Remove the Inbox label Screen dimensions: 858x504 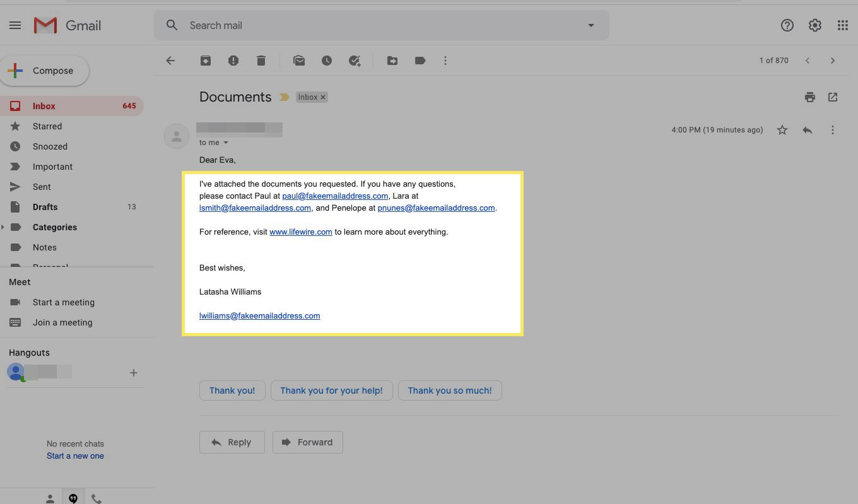click(323, 97)
